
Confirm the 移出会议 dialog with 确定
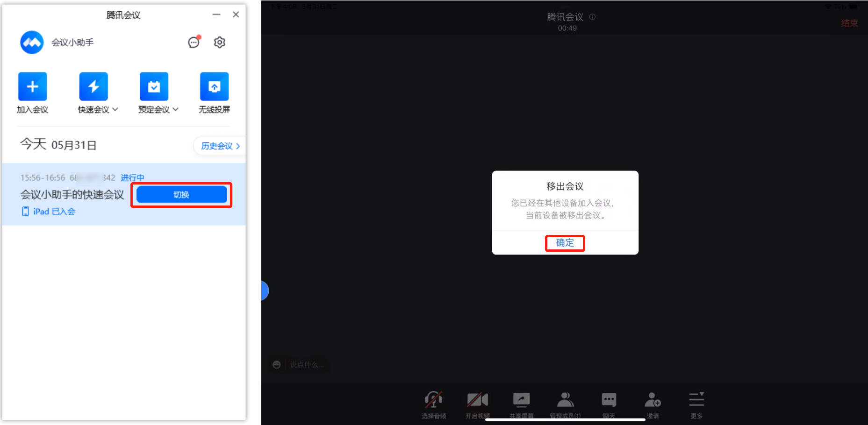(x=565, y=243)
